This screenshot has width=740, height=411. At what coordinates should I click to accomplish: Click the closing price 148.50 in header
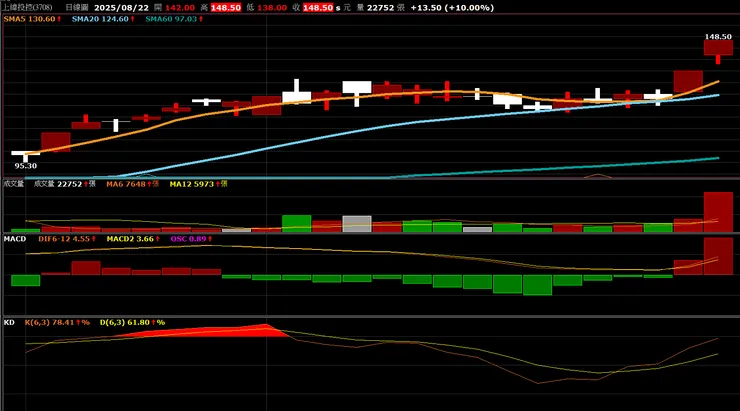(x=318, y=8)
